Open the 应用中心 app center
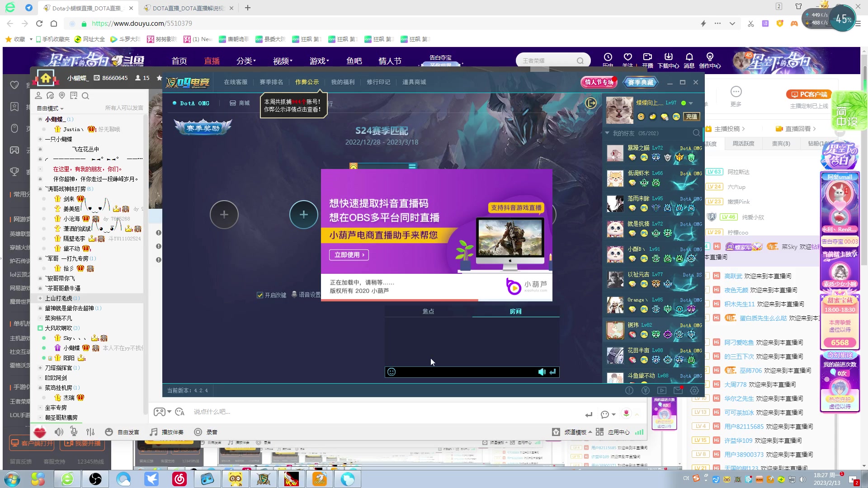The height and width of the screenshot is (488, 868). pos(613,432)
